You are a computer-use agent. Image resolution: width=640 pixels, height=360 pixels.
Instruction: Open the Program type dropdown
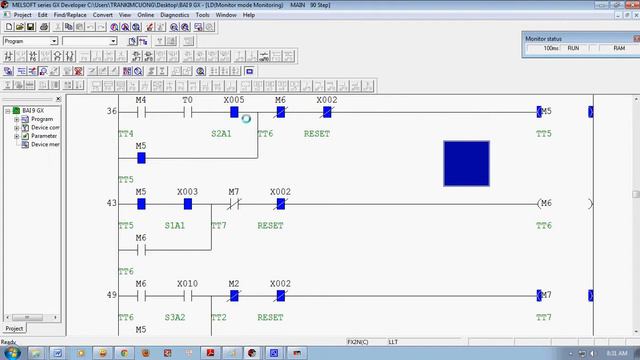tap(54, 41)
